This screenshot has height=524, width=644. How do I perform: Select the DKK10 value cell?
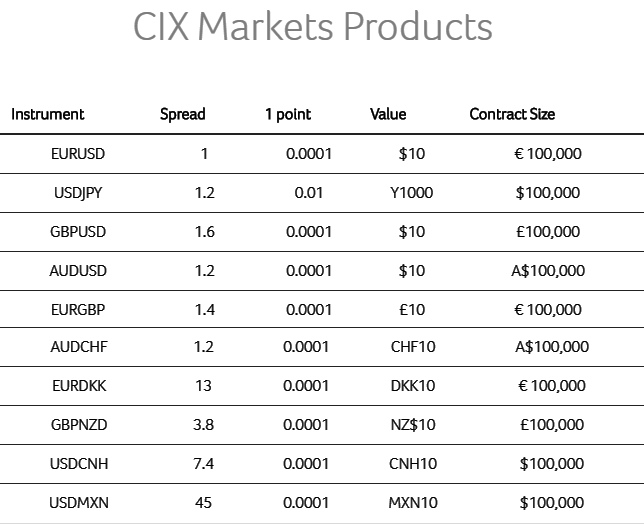pyautogui.click(x=412, y=386)
